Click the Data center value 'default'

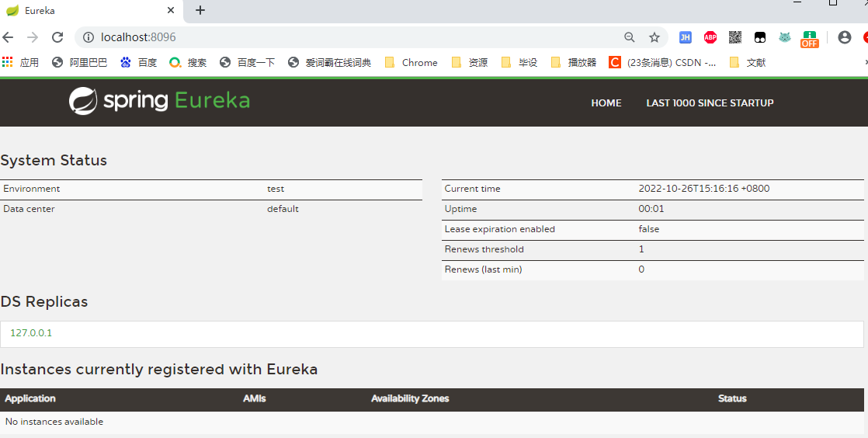(x=283, y=209)
